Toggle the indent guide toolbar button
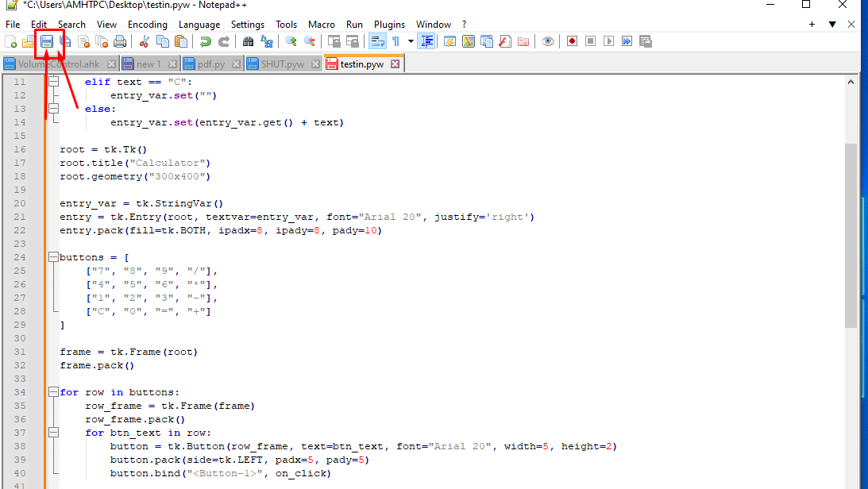 [427, 41]
